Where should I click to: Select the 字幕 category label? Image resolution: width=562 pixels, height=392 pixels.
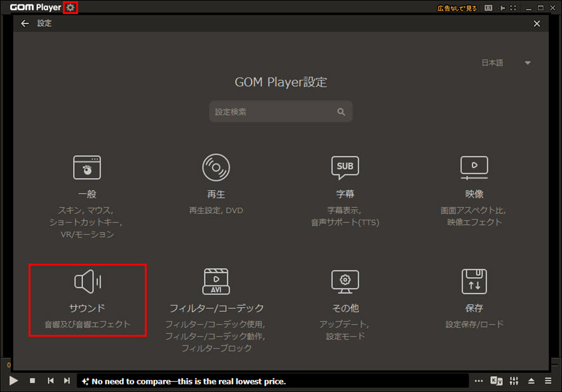[x=345, y=194]
